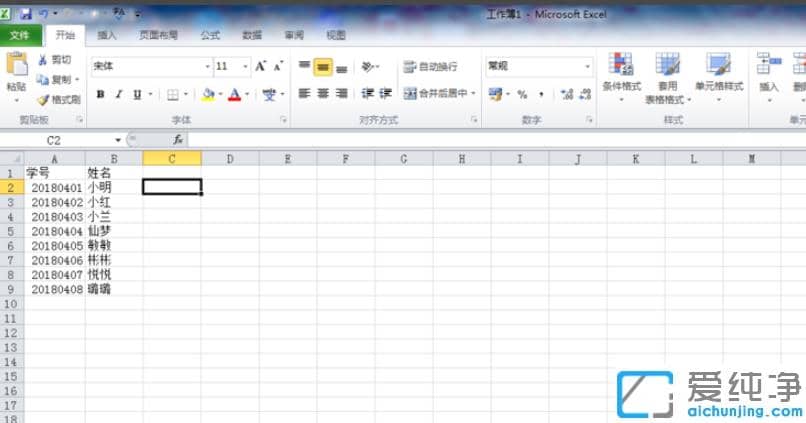The height and width of the screenshot is (423, 806).
Task: Click the Select All corner button
Action: pos(12,159)
